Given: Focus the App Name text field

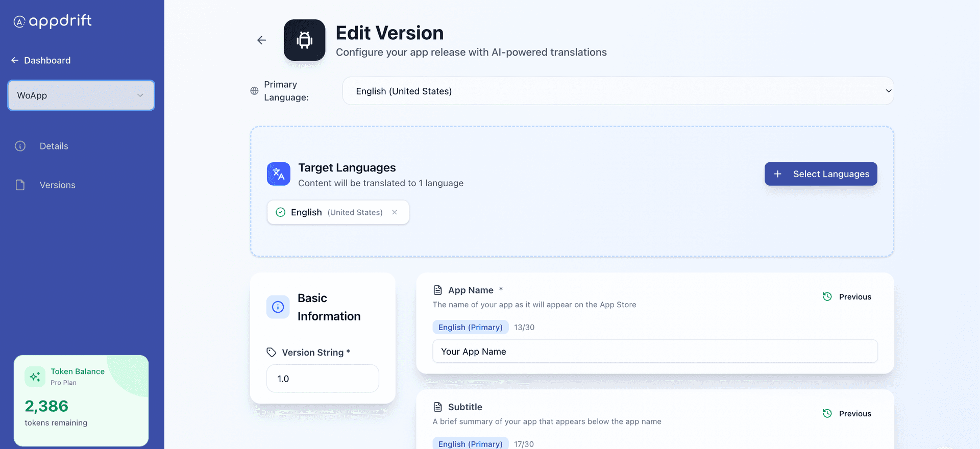Looking at the screenshot, I should [x=655, y=352].
